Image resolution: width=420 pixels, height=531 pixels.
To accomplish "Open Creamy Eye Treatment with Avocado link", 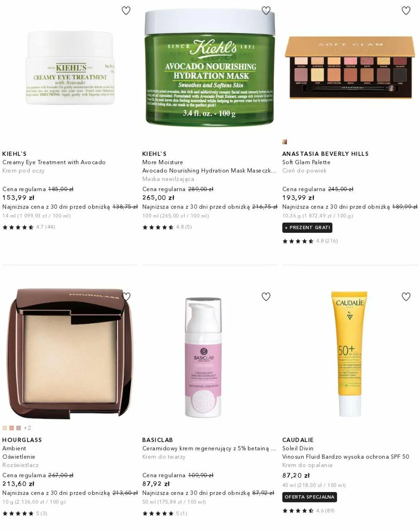I will tap(54, 162).
